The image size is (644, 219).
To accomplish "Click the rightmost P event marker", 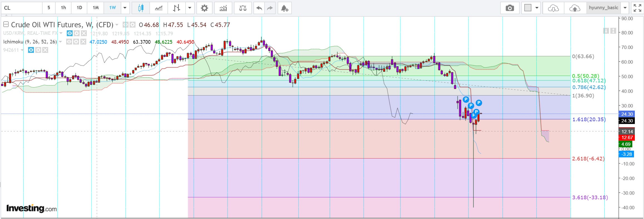I will tap(479, 103).
